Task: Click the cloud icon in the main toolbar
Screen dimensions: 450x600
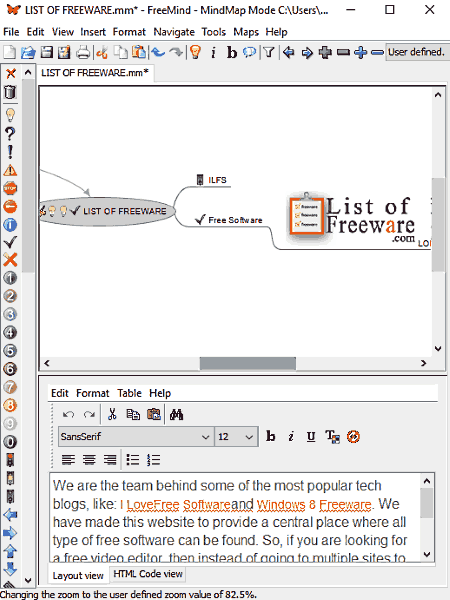Action: (x=249, y=52)
